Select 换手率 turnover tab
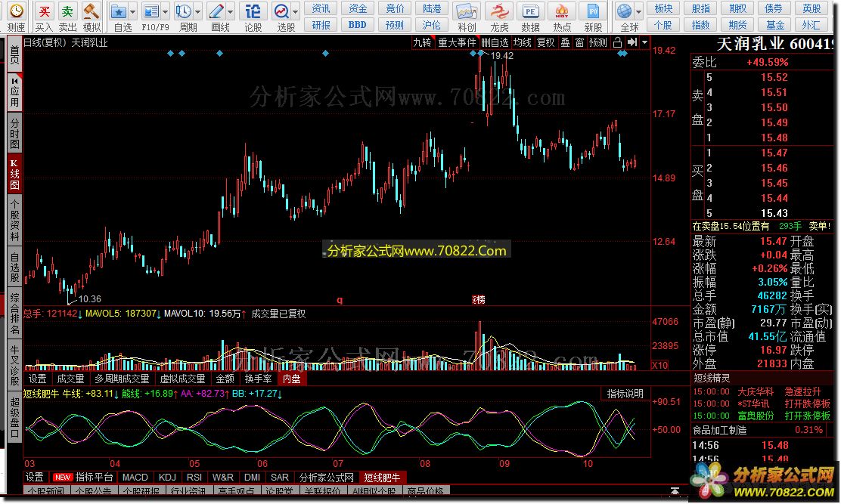 point(258,379)
